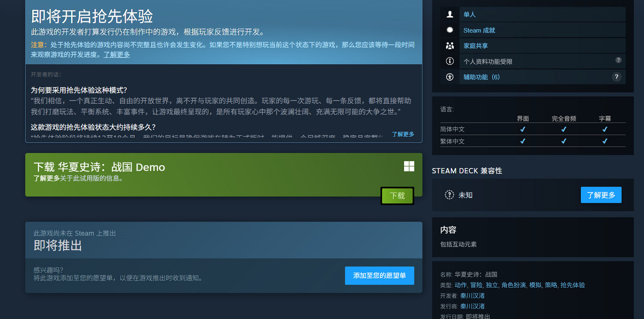Click 了解更多 button for Steam Deck compatibility
The image size is (644, 319).
(x=601, y=195)
